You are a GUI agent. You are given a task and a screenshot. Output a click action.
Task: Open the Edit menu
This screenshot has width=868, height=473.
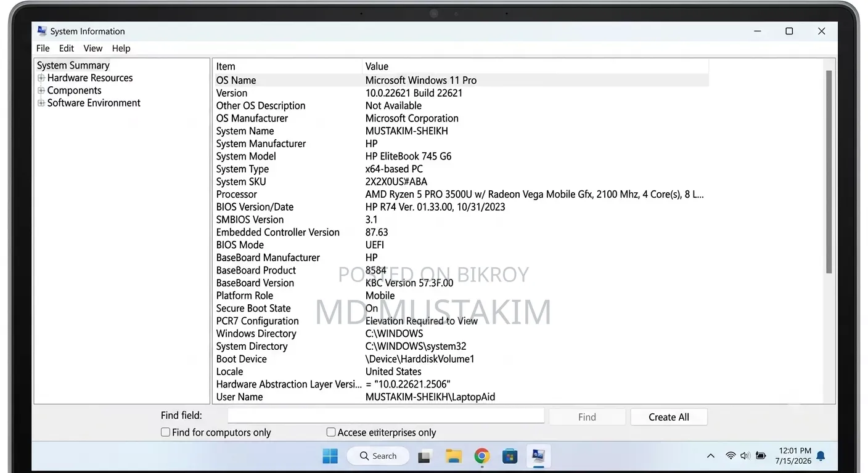click(x=67, y=48)
